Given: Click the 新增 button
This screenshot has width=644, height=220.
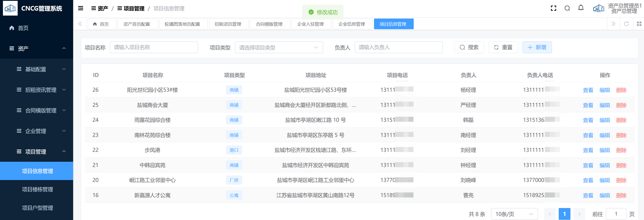Looking at the screenshot, I should (537, 48).
